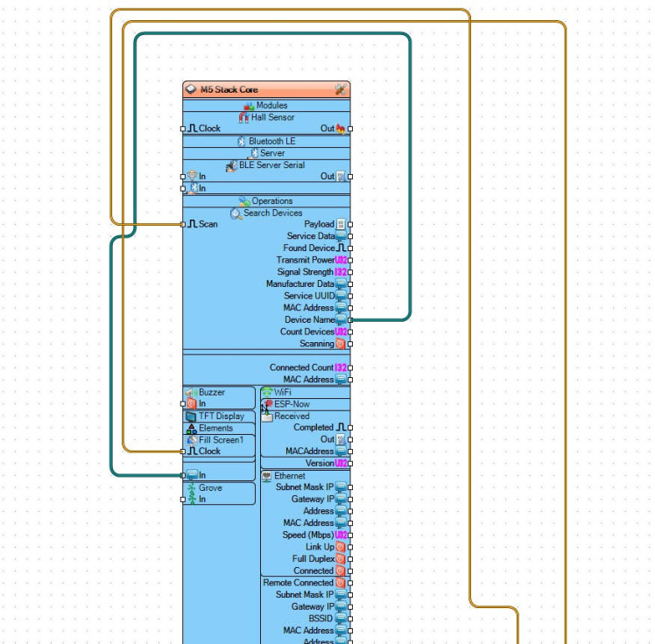Click the M5 Stack Core component icon in header
Image resolution: width=655 pixels, height=644 pixels.
[x=191, y=89]
